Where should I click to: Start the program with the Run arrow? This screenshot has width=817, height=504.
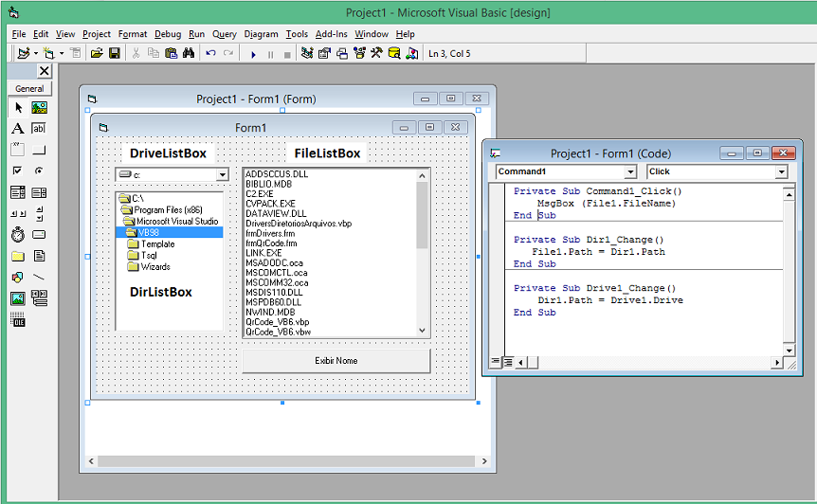point(253,54)
